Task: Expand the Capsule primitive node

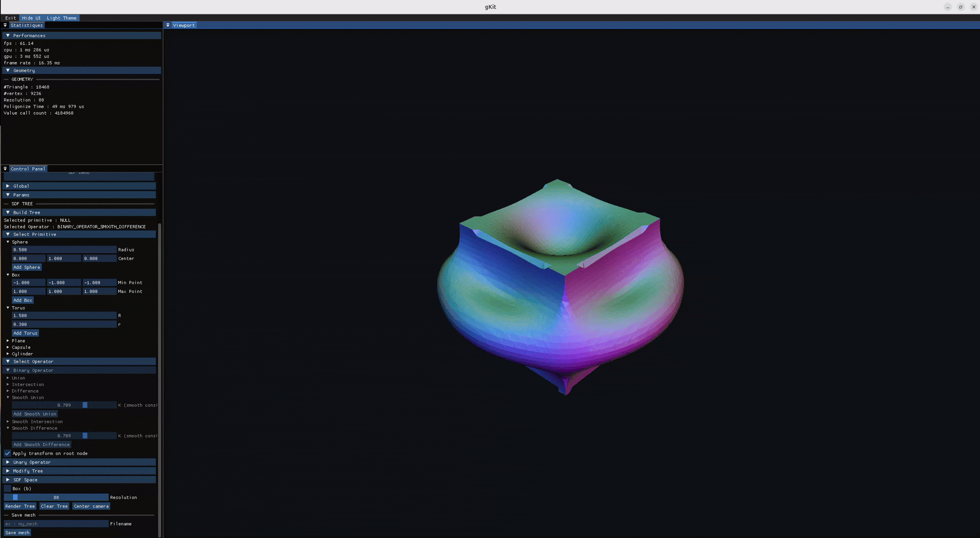Action: [8, 347]
